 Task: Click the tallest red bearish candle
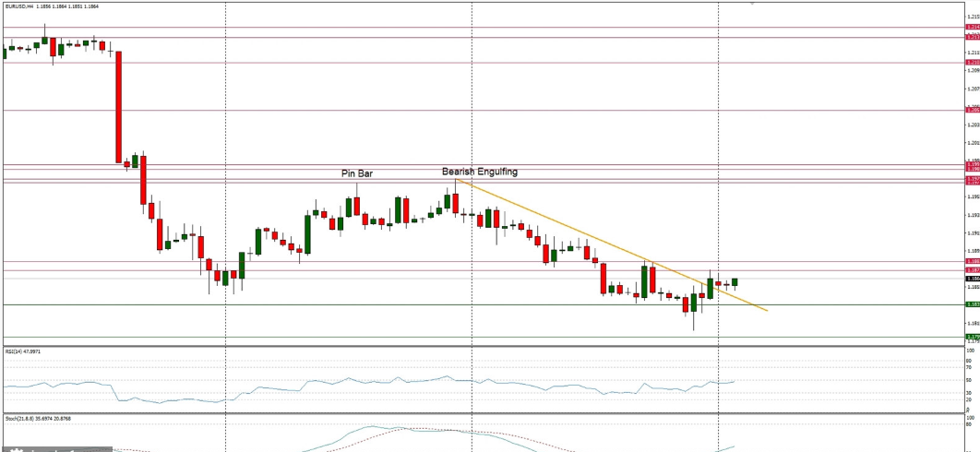point(118,107)
